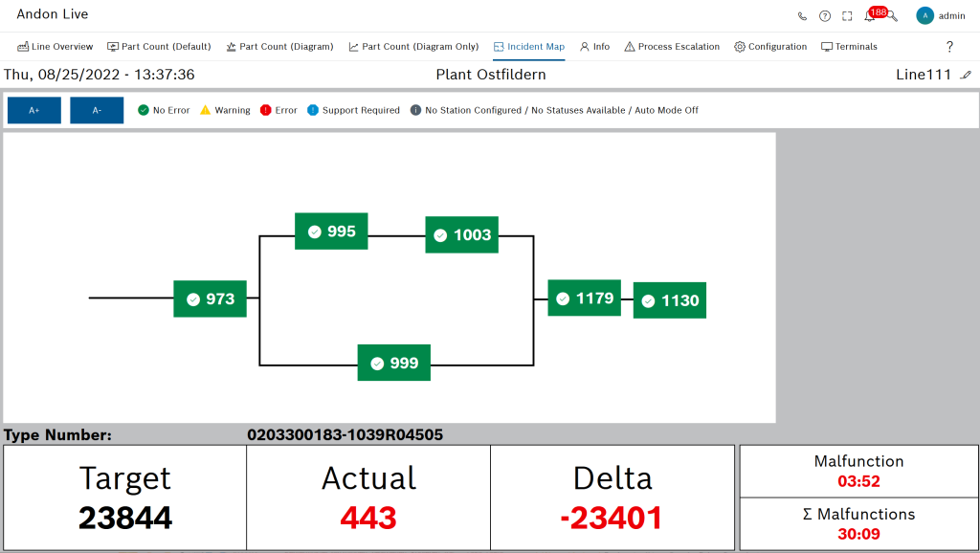Open the phone call icon in the header

click(x=802, y=15)
